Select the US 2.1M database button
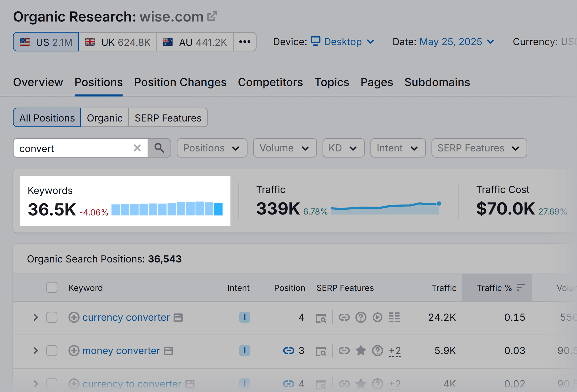Viewport: 577px width, 392px height. pos(46,42)
